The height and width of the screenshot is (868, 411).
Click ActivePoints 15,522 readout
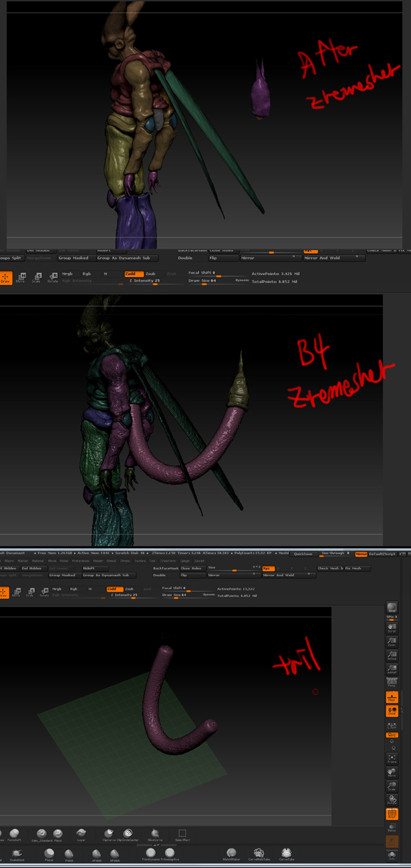point(236,588)
